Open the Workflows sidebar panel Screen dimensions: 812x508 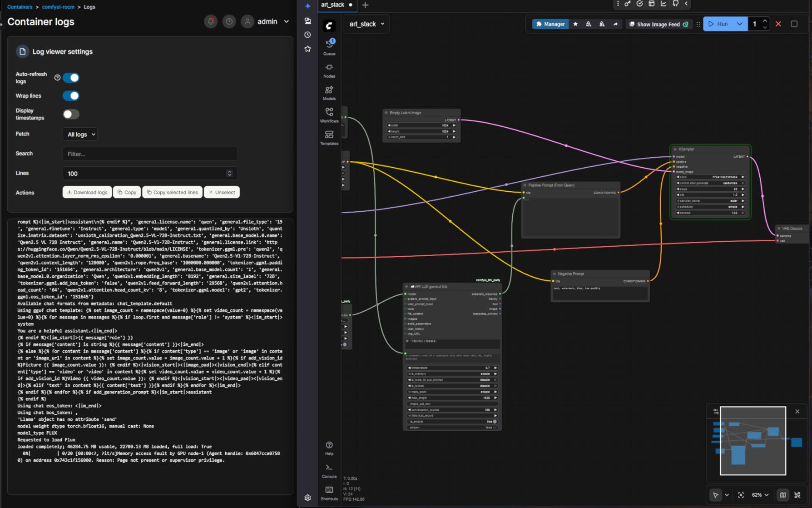coord(329,115)
